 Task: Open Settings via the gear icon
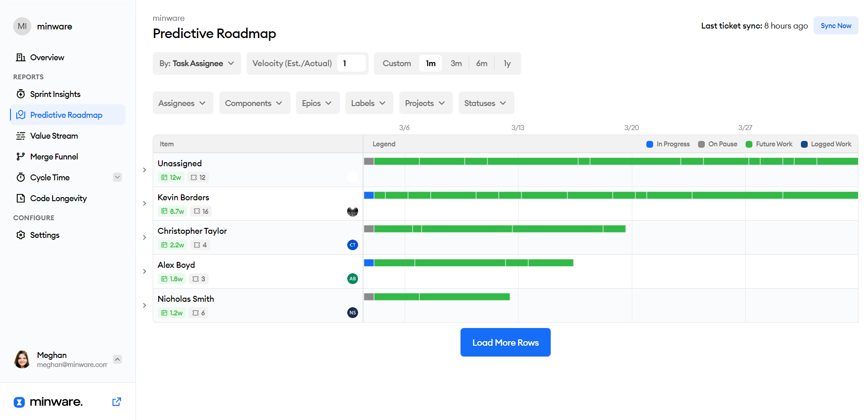click(x=21, y=235)
